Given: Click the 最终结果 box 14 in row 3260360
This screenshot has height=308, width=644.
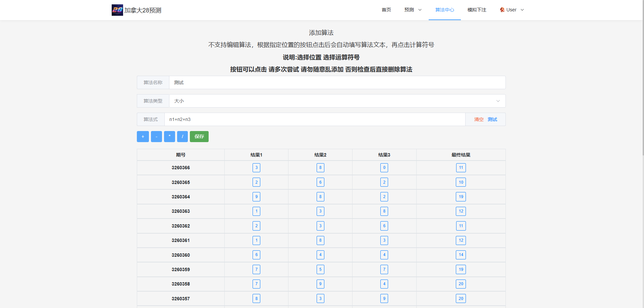Looking at the screenshot, I should click(x=461, y=255).
